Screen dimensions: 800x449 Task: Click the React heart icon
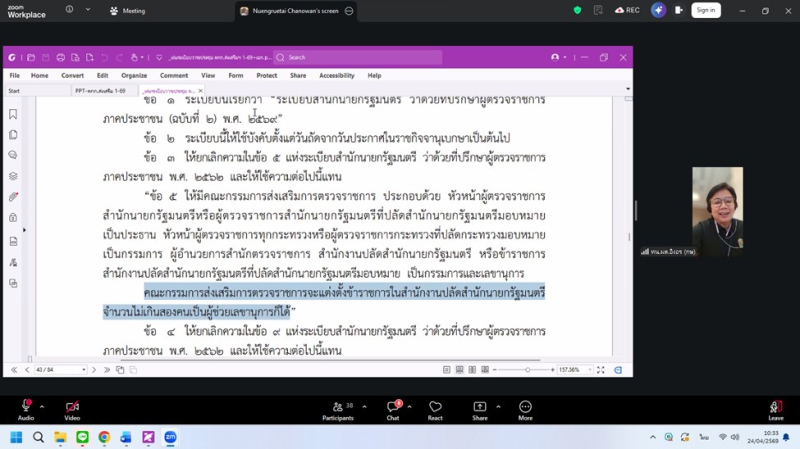pyautogui.click(x=435, y=407)
